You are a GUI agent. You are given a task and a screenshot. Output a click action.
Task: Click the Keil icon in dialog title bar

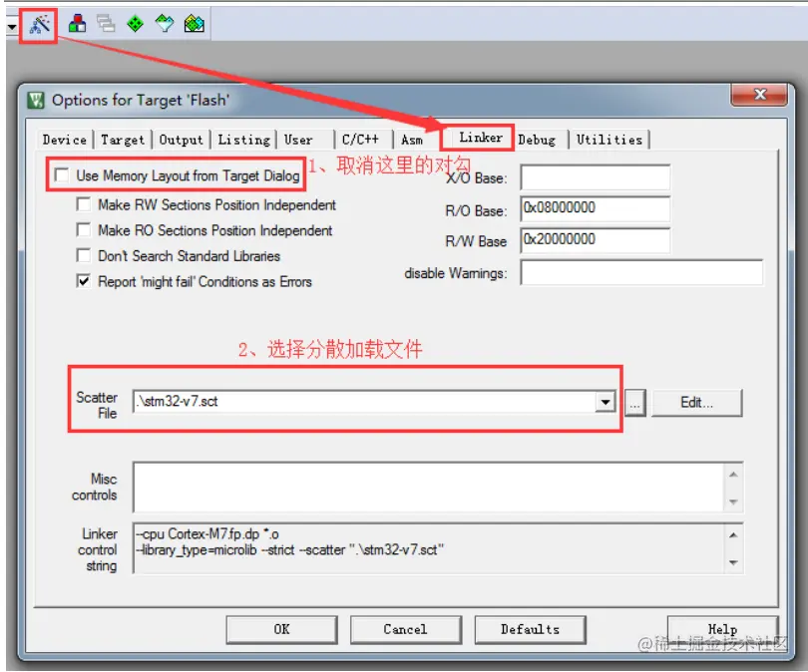[x=36, y=100]
